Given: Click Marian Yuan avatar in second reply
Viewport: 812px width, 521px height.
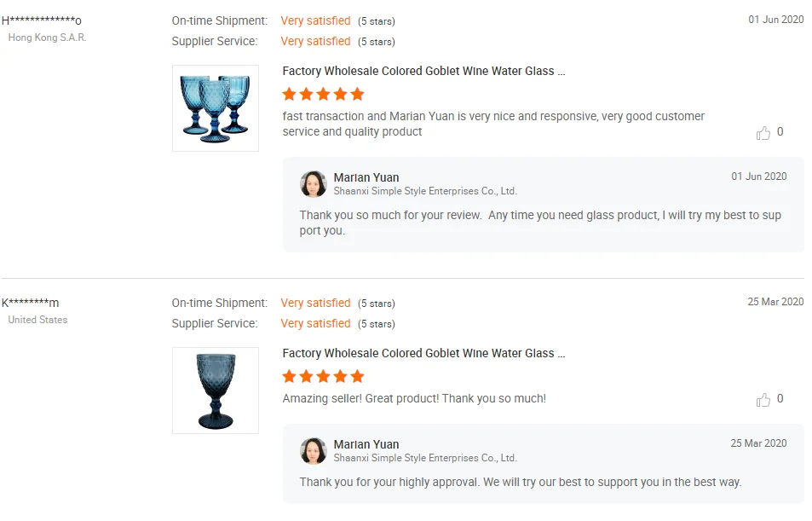Looking at the screenshot, I should (x=314, y=451).
